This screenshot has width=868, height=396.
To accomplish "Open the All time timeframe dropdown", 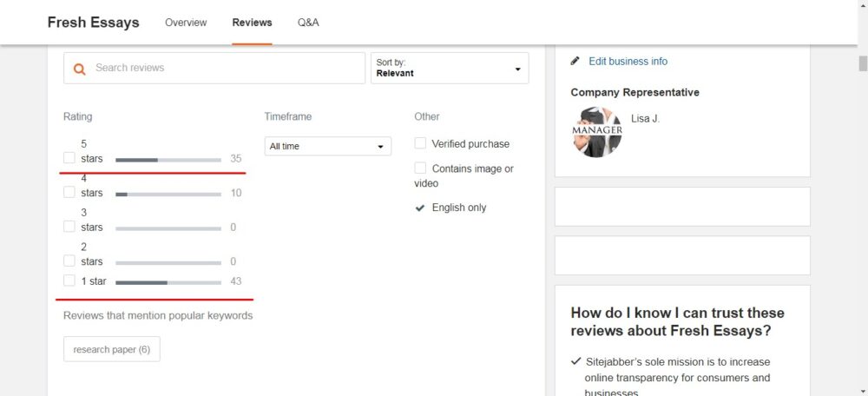I will (328, 146).
